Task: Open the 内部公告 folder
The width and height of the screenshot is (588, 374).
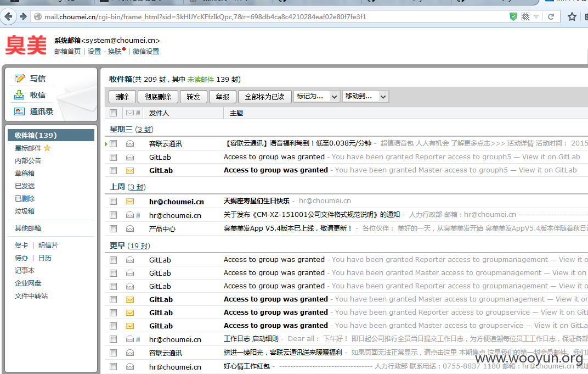Action: (28, 161)
